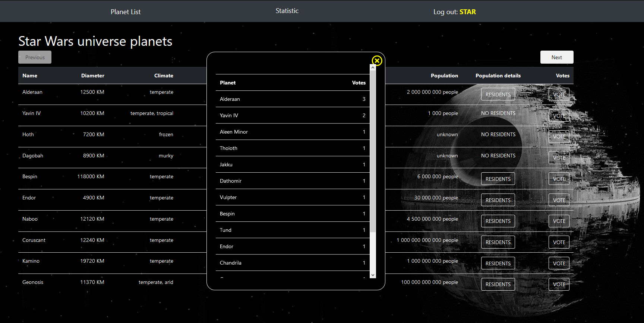
Task: Select the Diameter column header
Action: coord(93,76)
